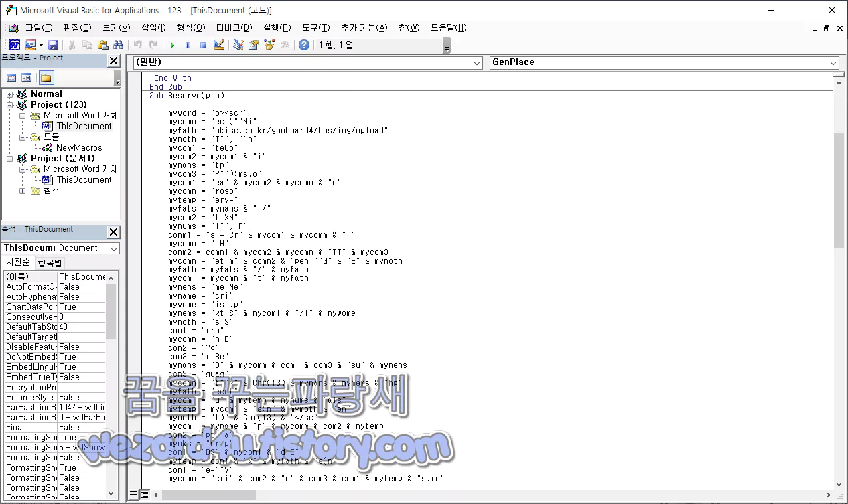The image size is (848, 504).
Task: Click the Redo arrow icon
Action: point(153,45)
